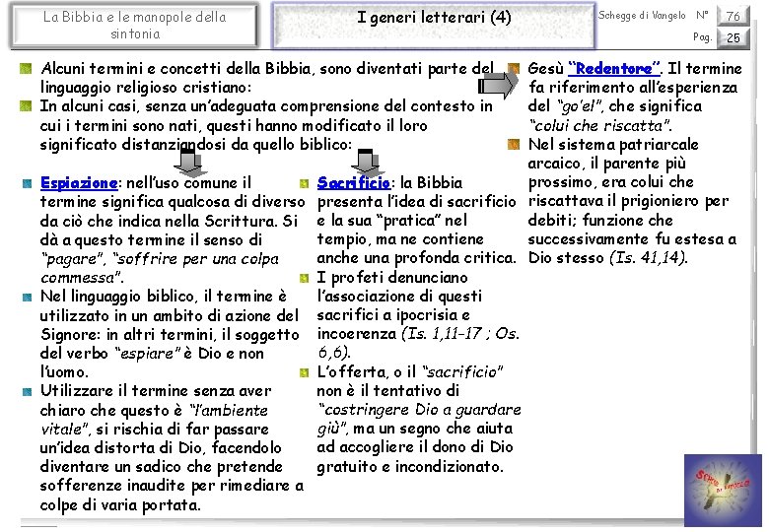Click the right arrow pointing to Gesù Redentore
Screen dimensions: 769x532
pyautogui.click(x=496, y=86)
